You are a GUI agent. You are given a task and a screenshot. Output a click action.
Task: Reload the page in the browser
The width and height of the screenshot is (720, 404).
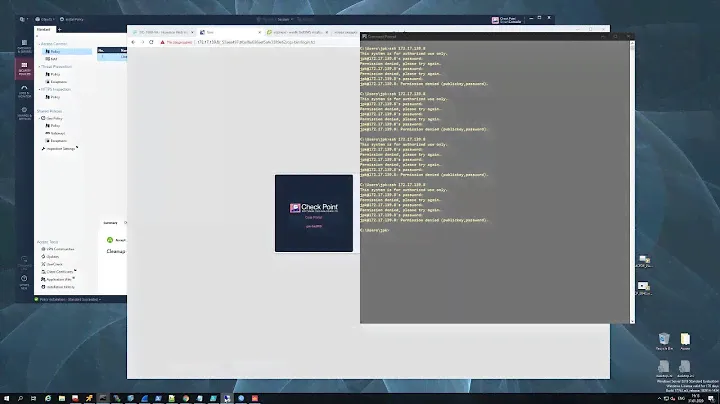(x=154, y=43)
